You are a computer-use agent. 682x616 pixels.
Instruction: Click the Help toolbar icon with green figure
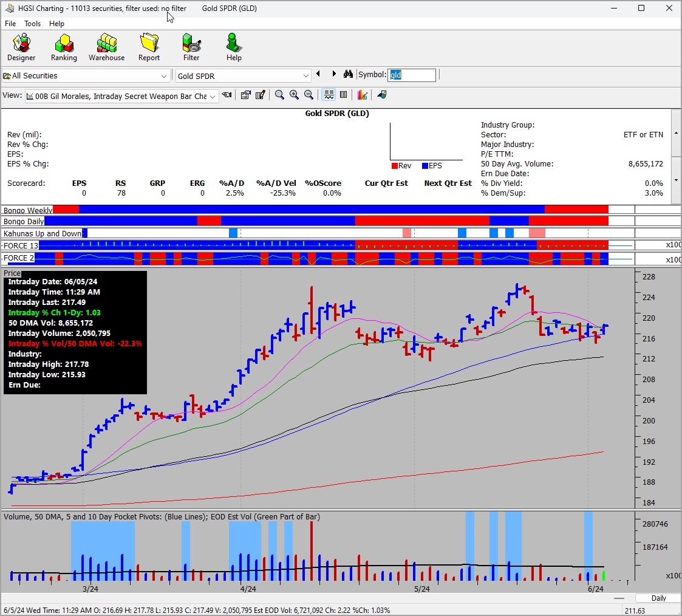pyautogui.click(x=234, y=47)
